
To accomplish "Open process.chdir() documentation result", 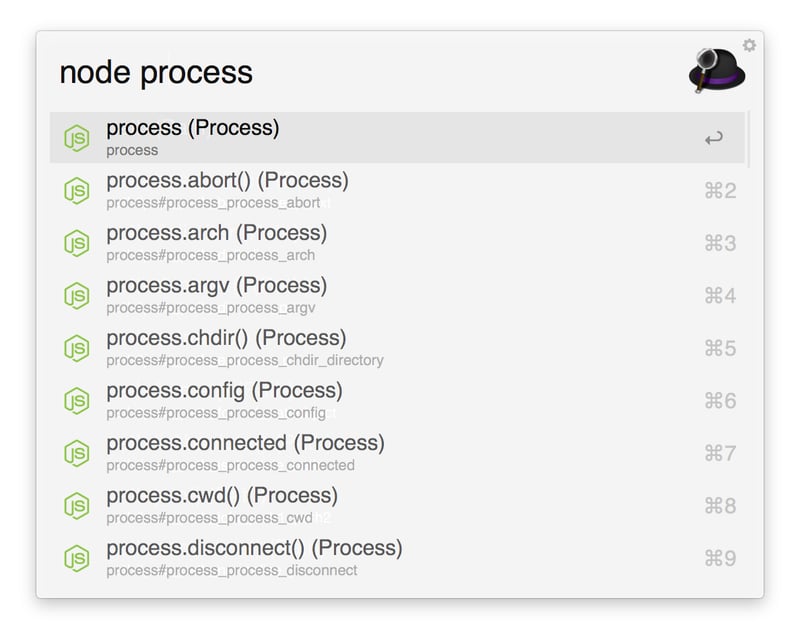I will click(226, 338).
